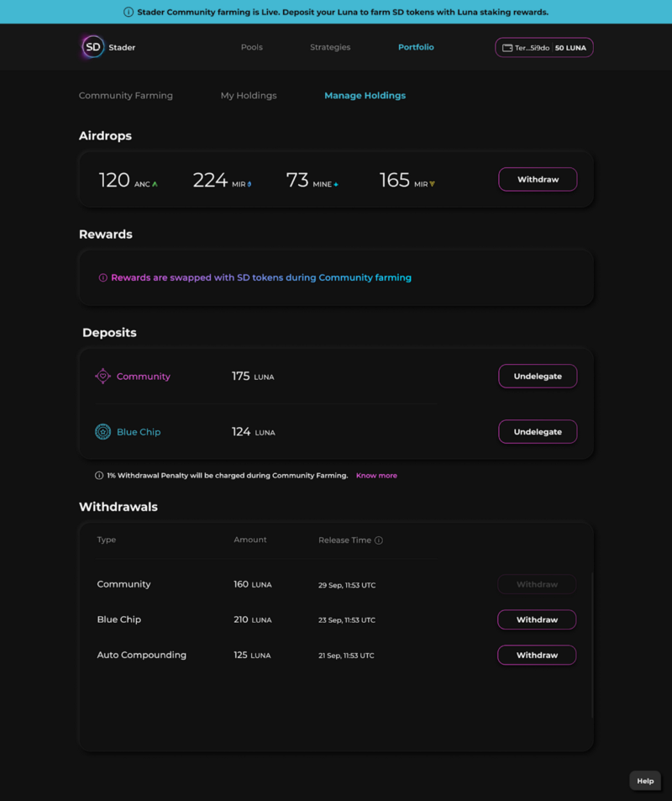Click the 29 Sep, 11:53 UTC release time
Screen dimensions: 672x801
click(347, 586)
